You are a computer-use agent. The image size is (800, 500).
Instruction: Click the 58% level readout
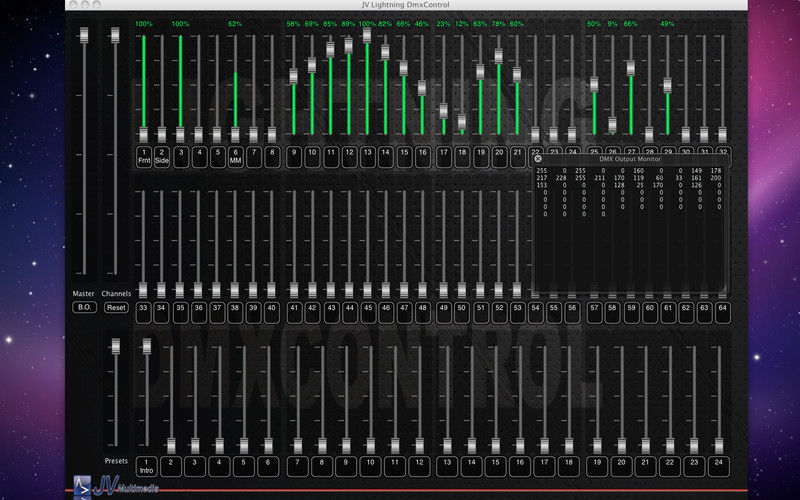(293, 23)
